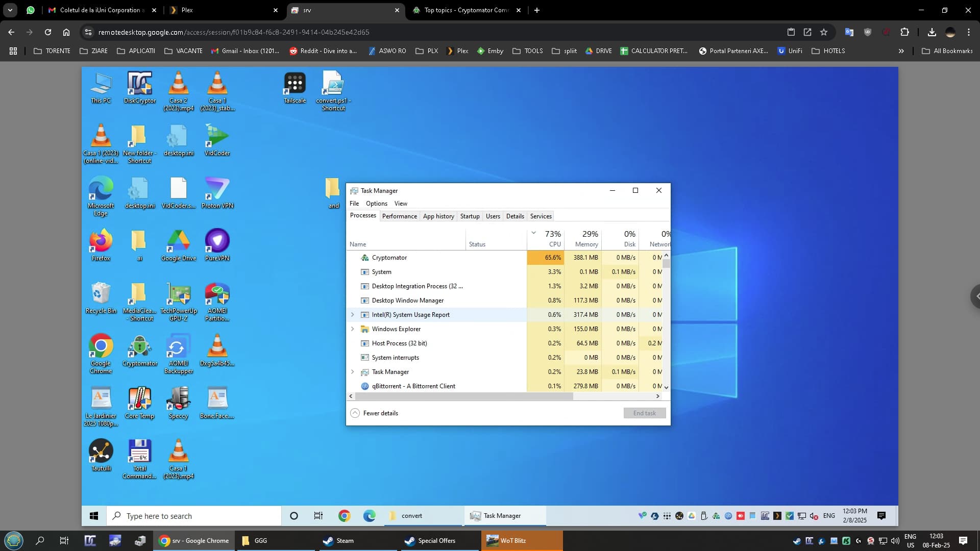Expand the Task Manager process row
Image resolution: width=980 pixels, height=551 pixels.
[353, 372]
